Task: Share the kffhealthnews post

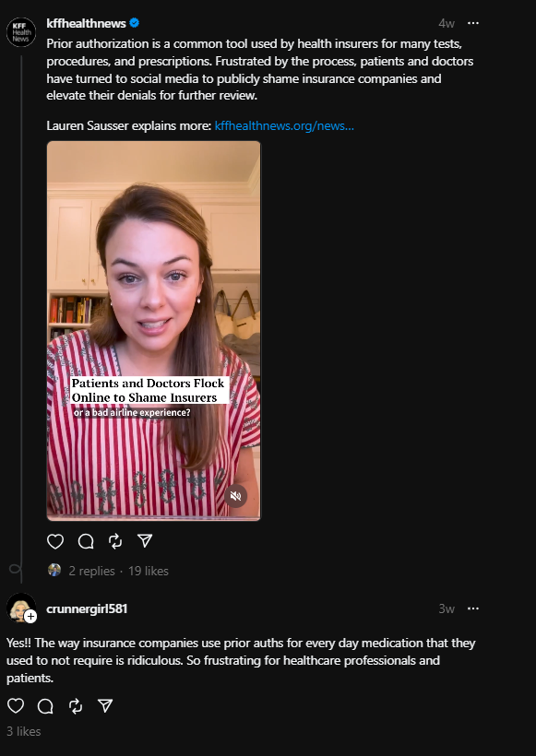Action: point(145,541)
